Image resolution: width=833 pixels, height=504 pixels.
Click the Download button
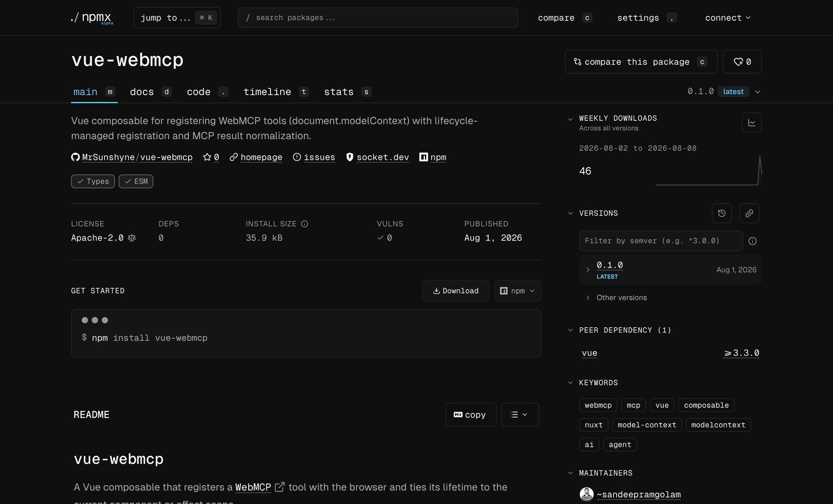tap(456, 291)
